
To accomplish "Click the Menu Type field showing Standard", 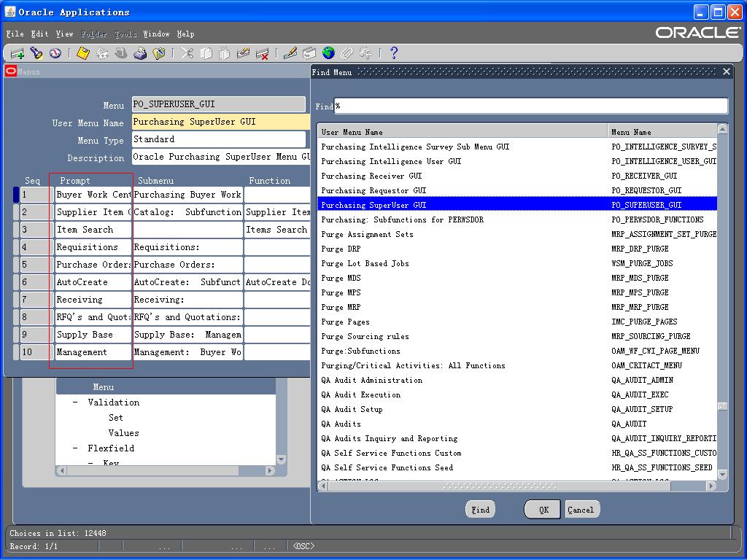I will (x=219, y=139).
